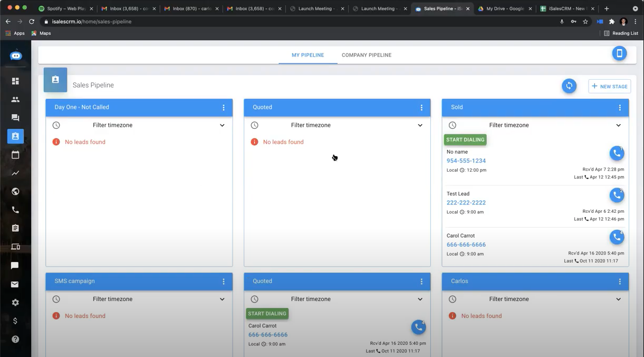644x357 pixels.
Task: Open the dashboard grid icon in sidebar
Action: [x=15, y=81]
